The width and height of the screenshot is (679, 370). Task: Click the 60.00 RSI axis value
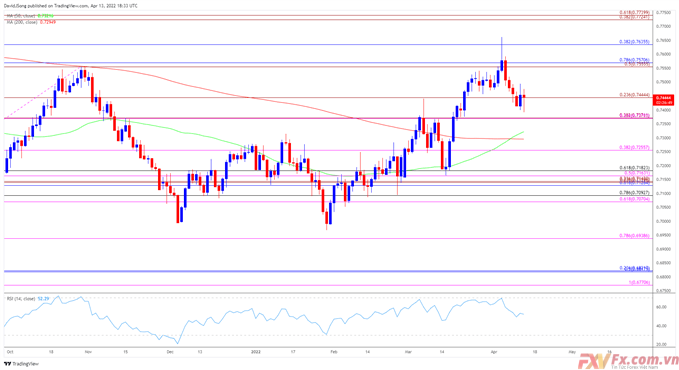point(661,307)
